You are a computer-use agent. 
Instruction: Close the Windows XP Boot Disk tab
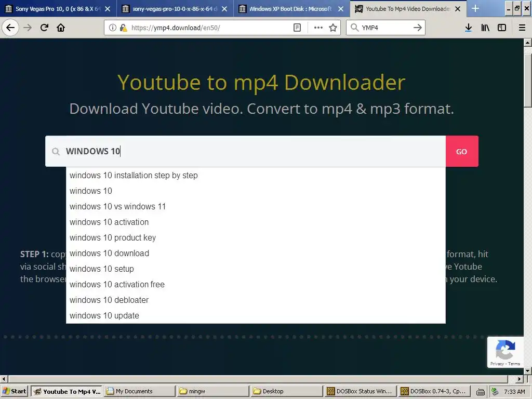coord(341,9)
